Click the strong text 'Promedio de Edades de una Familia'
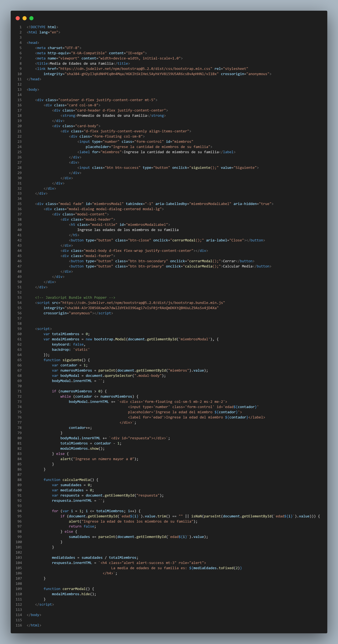 coord(112,116)
